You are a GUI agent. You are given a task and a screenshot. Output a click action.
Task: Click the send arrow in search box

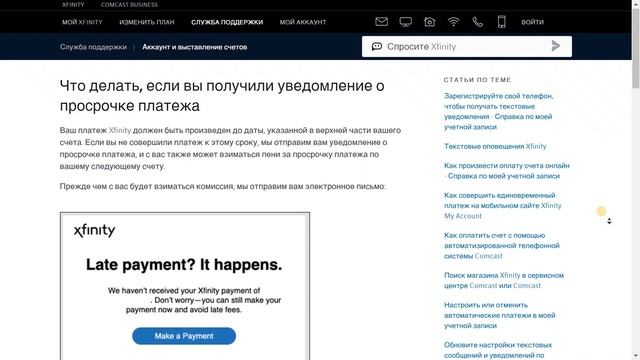click(556, 46)
